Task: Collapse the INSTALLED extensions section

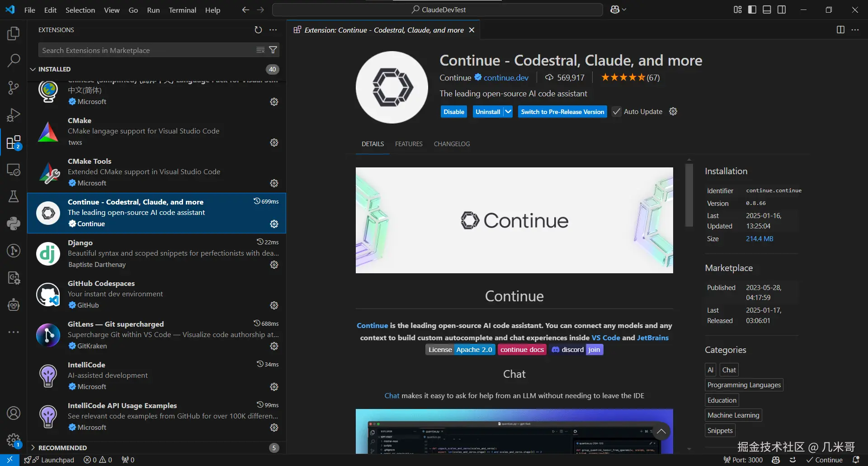Action: pyautogui.click(x=33, y=69)
